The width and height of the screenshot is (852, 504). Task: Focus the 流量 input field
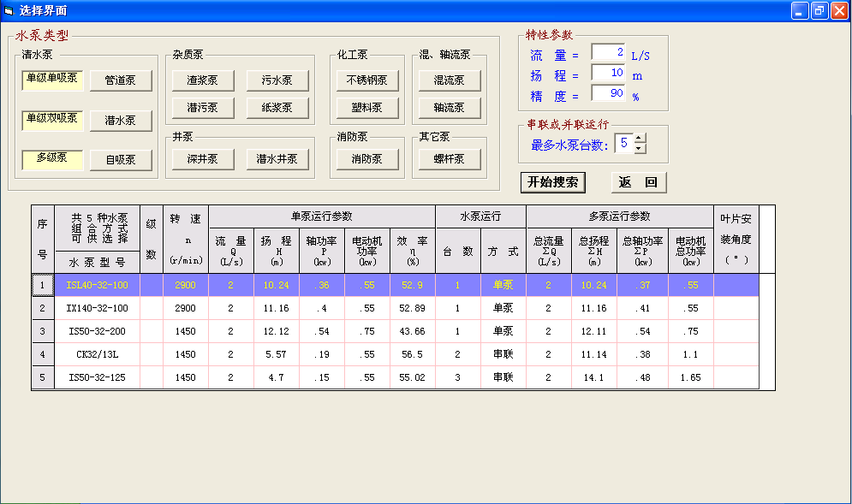coord(608,52)
